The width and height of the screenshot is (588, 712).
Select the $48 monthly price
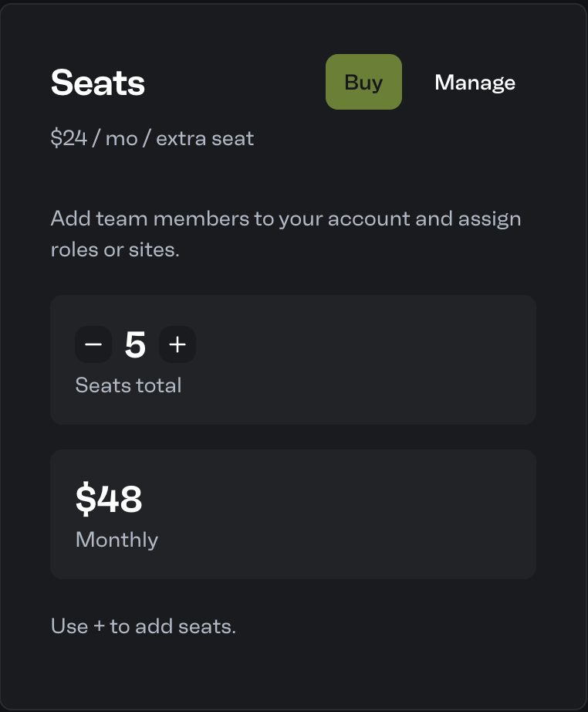click(109, 499)
